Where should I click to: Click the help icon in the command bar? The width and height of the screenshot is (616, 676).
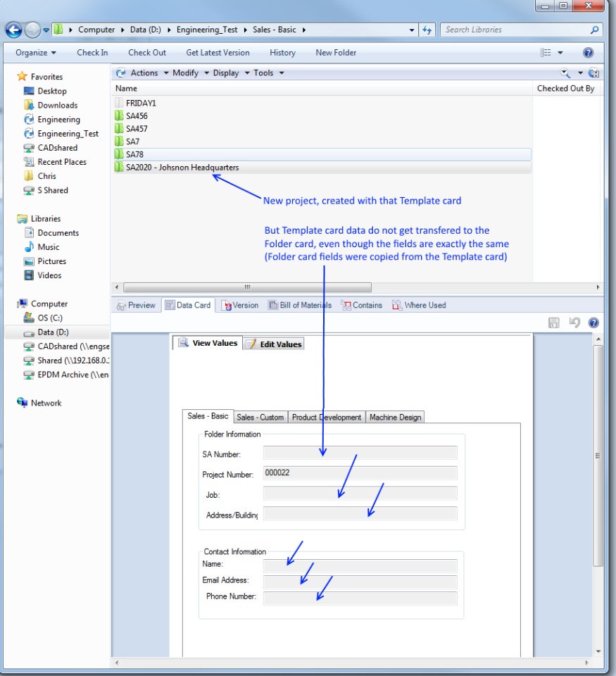click(x=588, y=53)
